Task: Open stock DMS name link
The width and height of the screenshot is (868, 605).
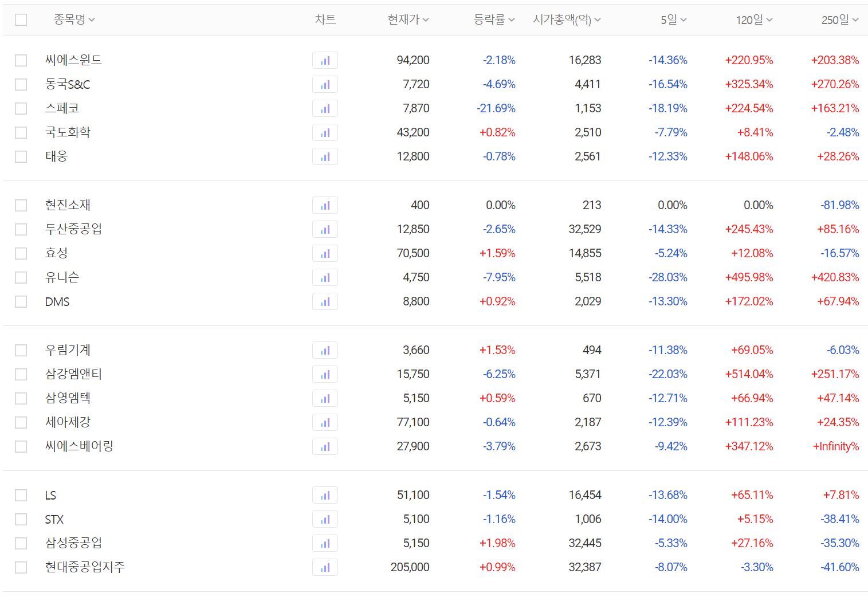Action: [x=57, y=301]
